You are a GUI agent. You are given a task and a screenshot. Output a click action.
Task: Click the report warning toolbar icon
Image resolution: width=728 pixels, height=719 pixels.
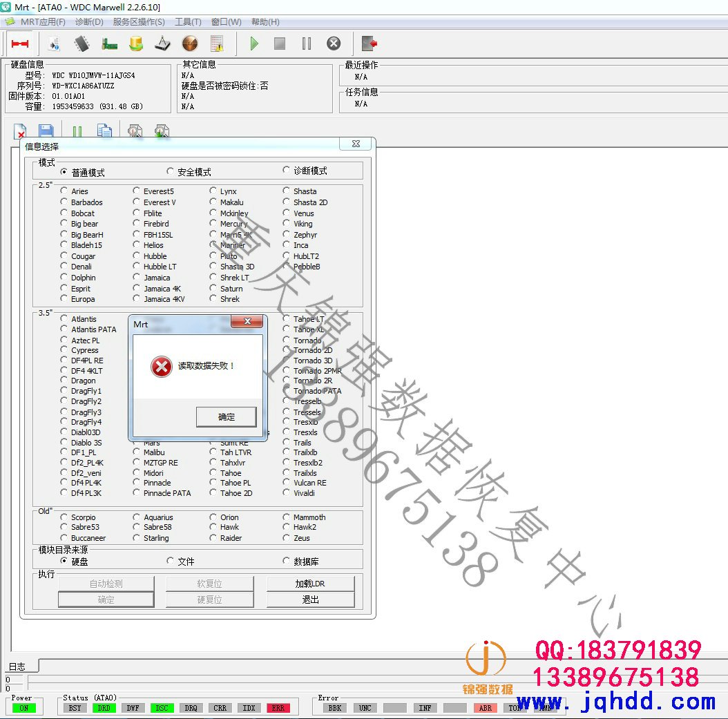tap(217, 44)
